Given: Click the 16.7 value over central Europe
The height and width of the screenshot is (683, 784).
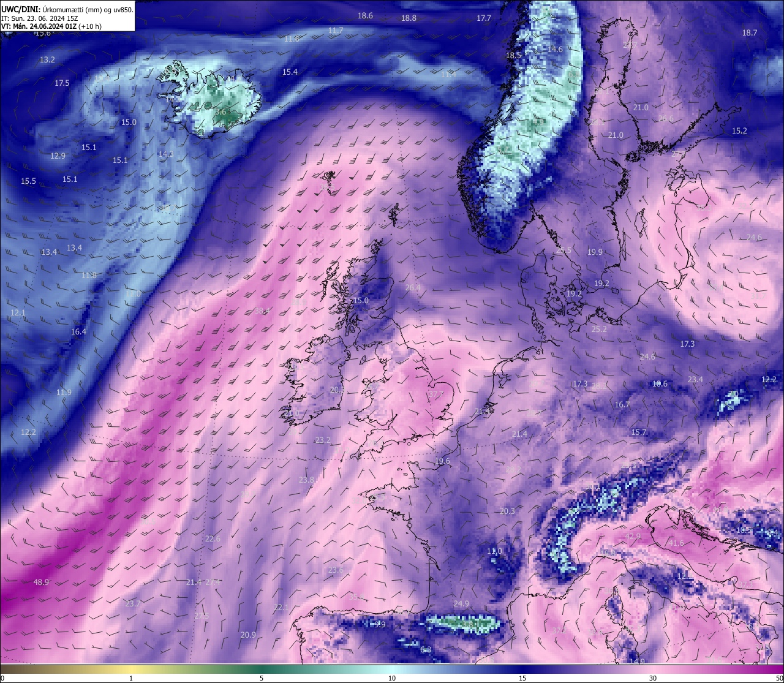Looking at the screenshot, I should pos(622,404).
